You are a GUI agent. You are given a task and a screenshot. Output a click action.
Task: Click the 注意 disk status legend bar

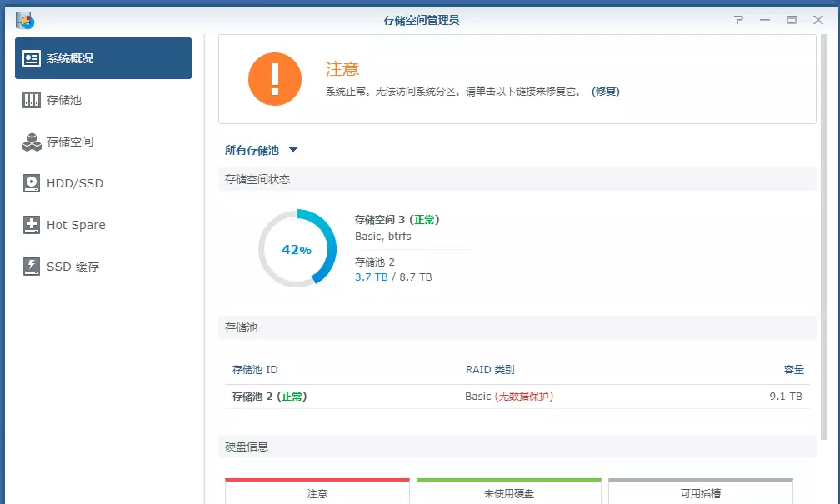[317, 492]
